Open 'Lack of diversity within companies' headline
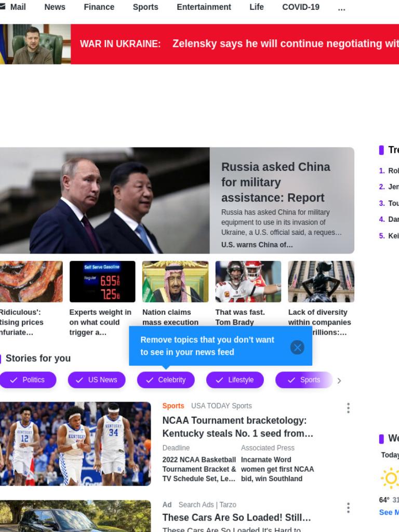 320,317
